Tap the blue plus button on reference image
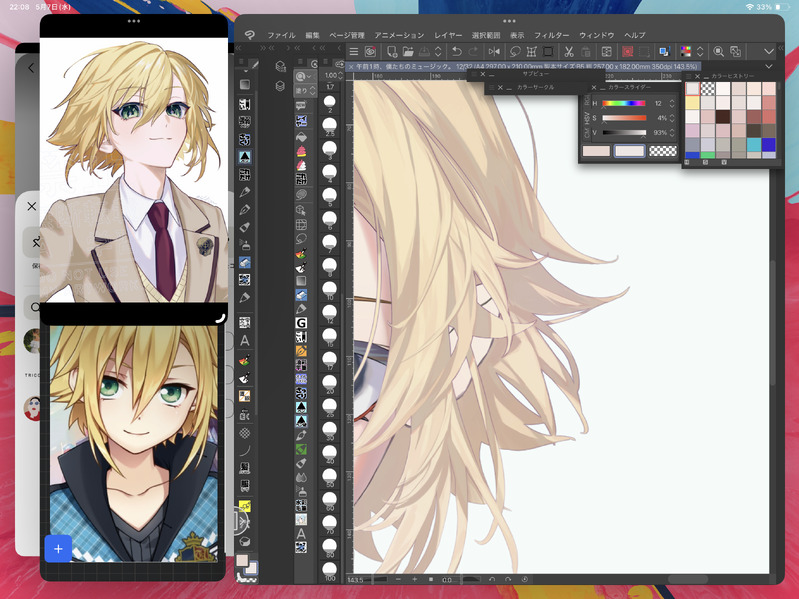The height and width of the screenshot is (599, 799). 58,549
